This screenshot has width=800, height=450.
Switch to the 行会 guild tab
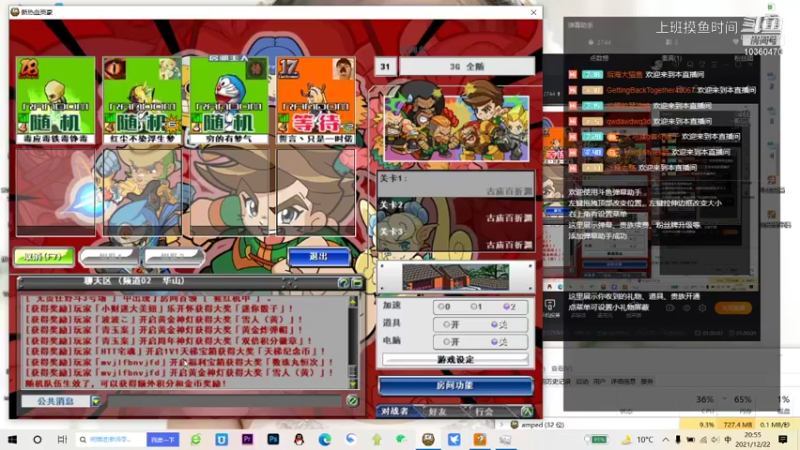(484, 411)
